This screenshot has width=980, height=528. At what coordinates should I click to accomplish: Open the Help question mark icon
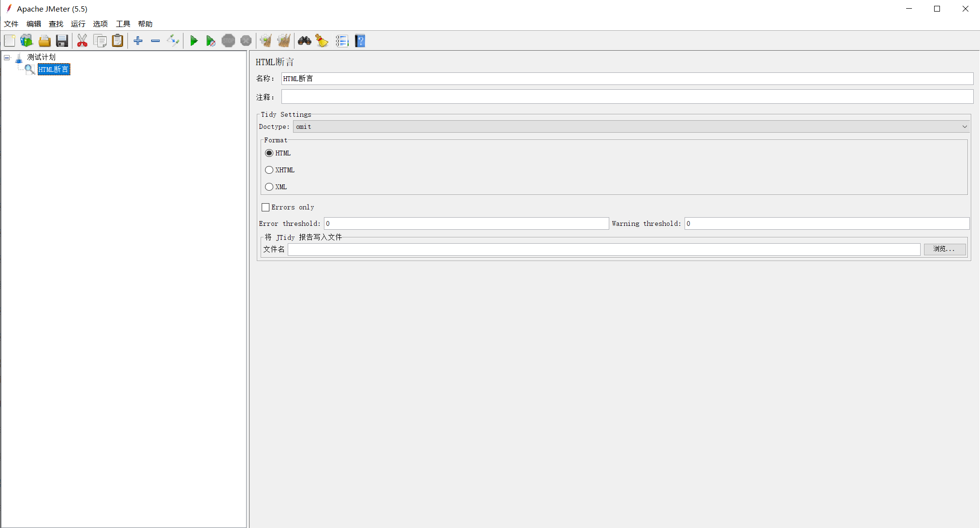click(360, 41)
